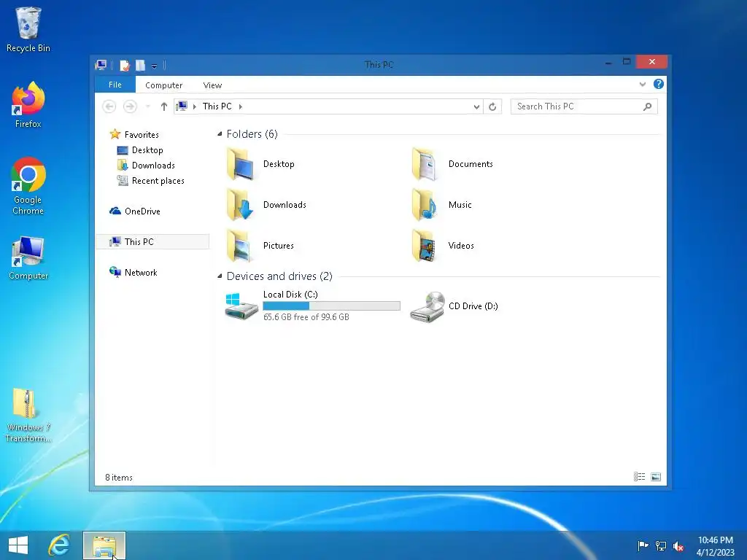Click the 8 items status text
Image resolution: width=747 pixels, height=560 pixels.
[x=119, y=477]
